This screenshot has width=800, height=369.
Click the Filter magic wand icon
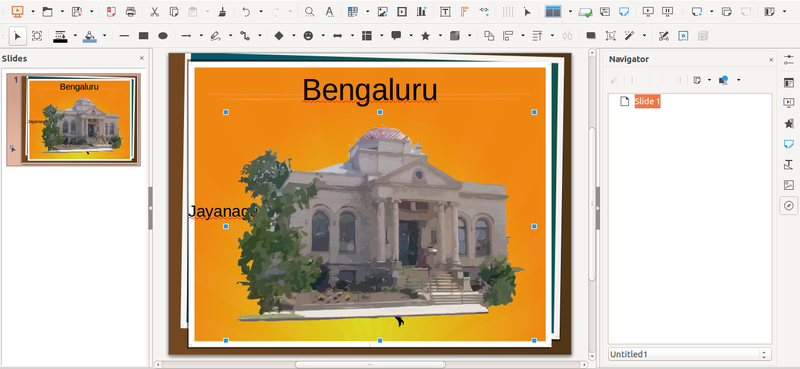pyautogui.click(x=630, y=36)
